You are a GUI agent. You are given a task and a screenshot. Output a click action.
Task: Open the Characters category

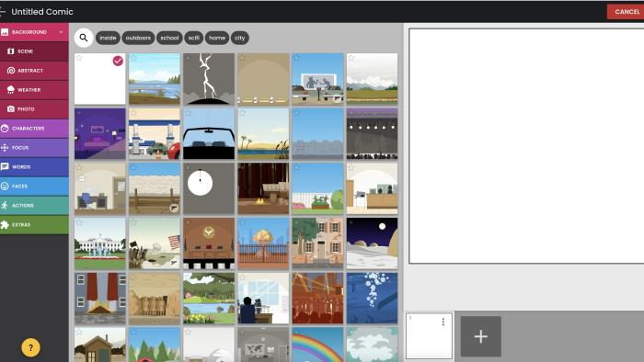coord(34,129)
